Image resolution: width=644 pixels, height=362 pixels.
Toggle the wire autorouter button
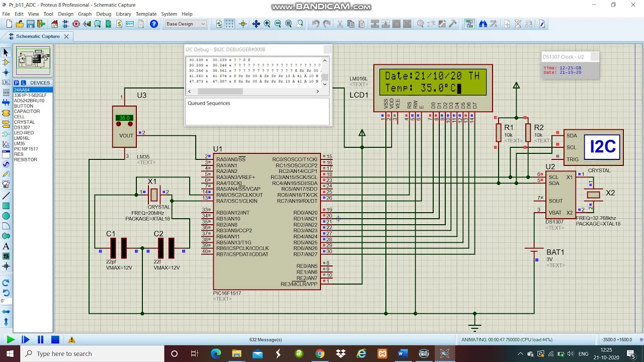click(469, 24)
